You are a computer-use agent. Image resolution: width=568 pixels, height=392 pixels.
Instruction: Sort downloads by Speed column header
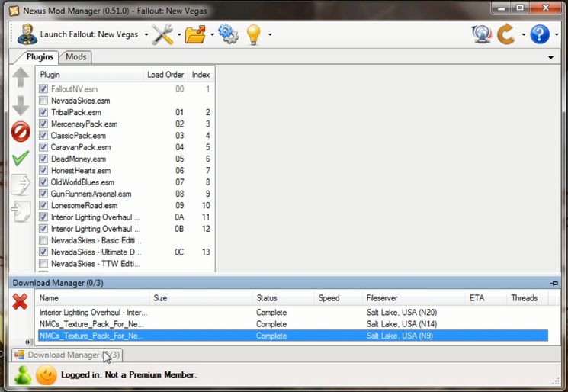click(x=338, y=298)
